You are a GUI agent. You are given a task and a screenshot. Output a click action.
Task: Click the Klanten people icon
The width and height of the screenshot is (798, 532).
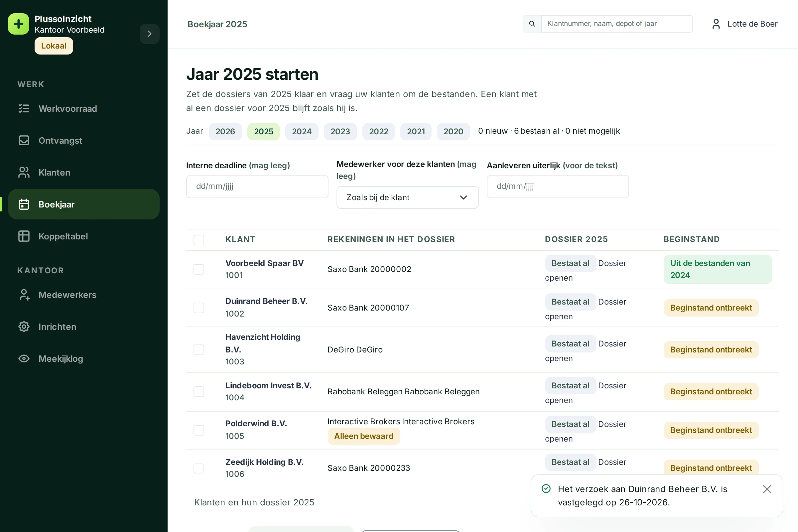[x=24, y=172]
